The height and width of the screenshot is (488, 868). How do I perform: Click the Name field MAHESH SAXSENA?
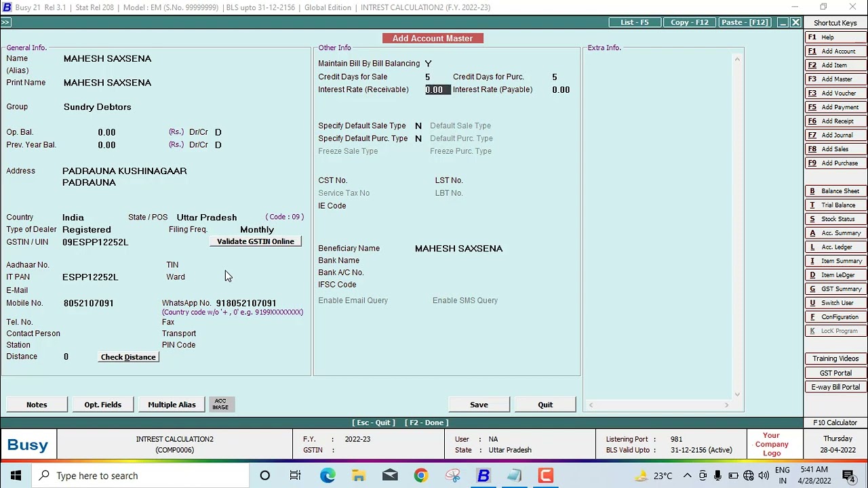point(107,59)
